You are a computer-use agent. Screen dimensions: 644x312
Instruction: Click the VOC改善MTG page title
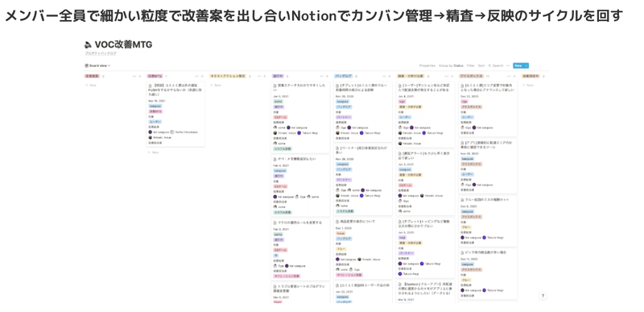click(x=123, y=45)
